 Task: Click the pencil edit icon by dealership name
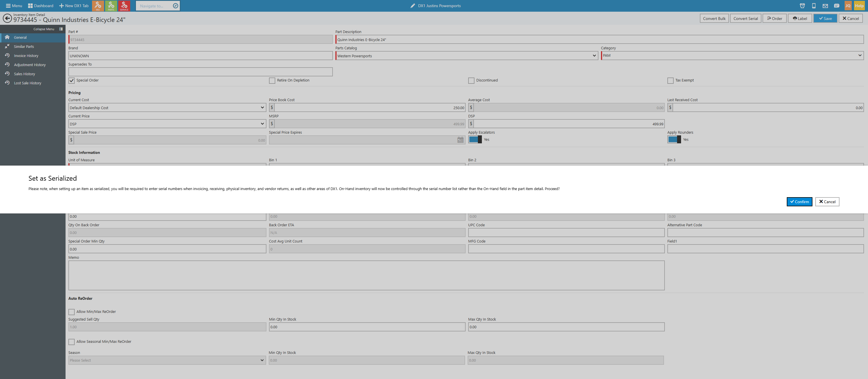[x=413, y=6]
